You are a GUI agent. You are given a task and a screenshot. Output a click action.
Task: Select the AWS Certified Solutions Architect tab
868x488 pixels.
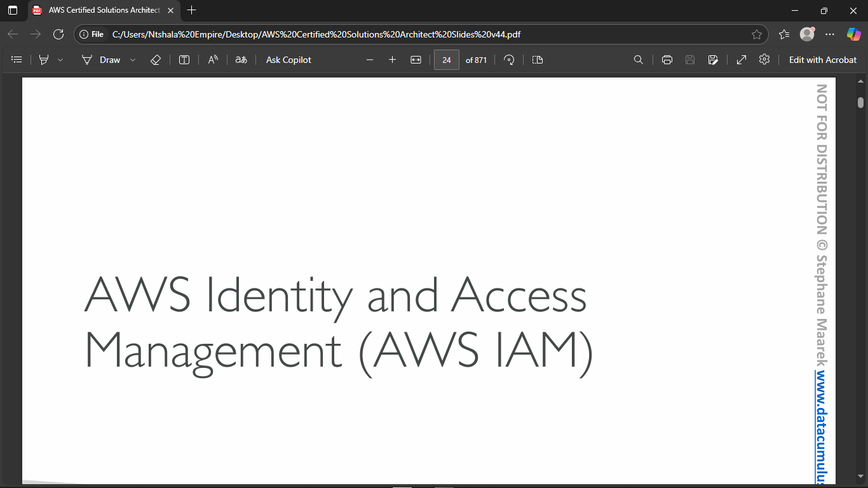click(105, 10)
